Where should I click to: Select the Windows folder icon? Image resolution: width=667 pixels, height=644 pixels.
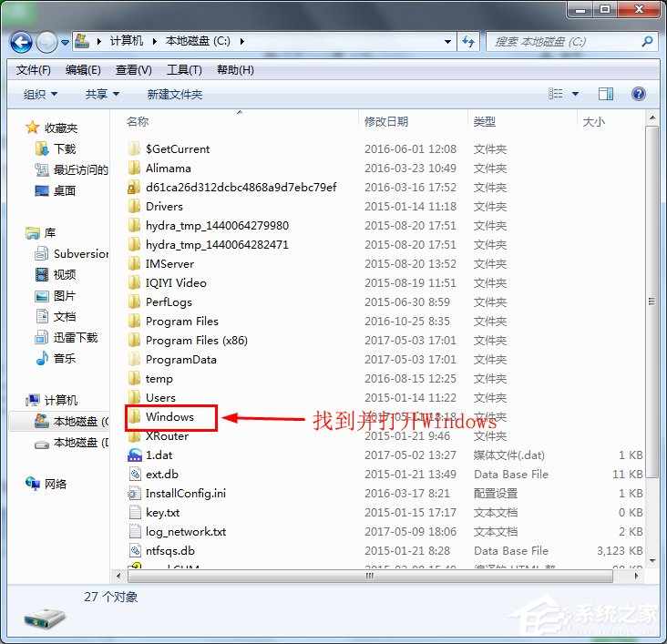[x=135, y=417]
